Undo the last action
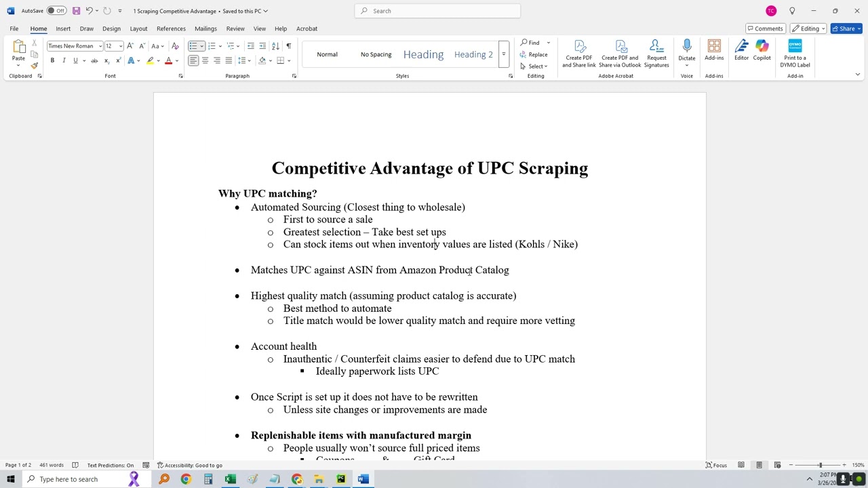This screenshot has height=488, width=868. coord(89,11)
